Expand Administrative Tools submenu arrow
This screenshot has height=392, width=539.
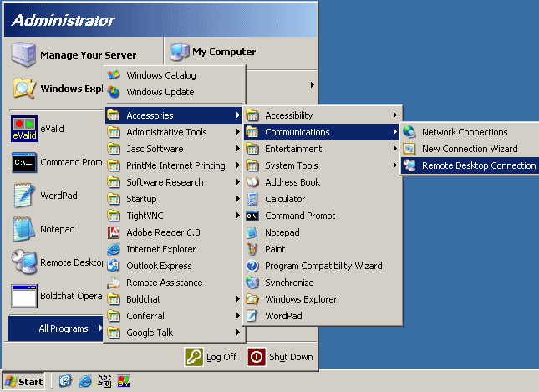point(237,132)
